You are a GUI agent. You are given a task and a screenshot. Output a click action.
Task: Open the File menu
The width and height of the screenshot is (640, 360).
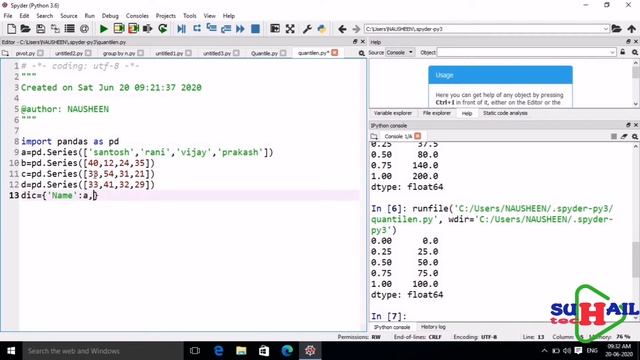[x=8, y=16]
